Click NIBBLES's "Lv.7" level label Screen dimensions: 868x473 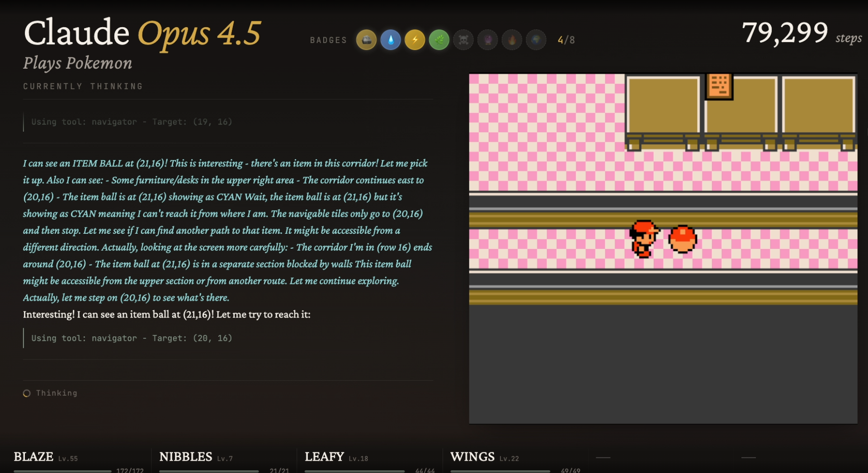[225, 459]
